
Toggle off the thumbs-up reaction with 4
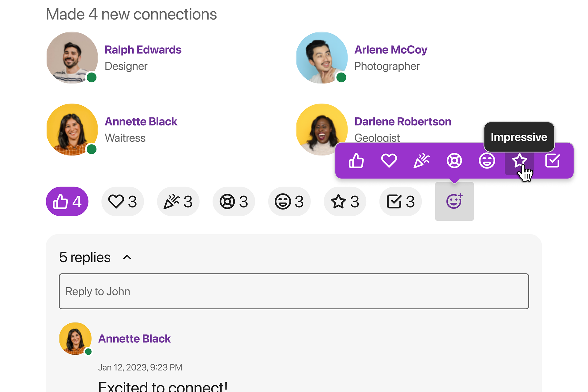pos(67,202)
